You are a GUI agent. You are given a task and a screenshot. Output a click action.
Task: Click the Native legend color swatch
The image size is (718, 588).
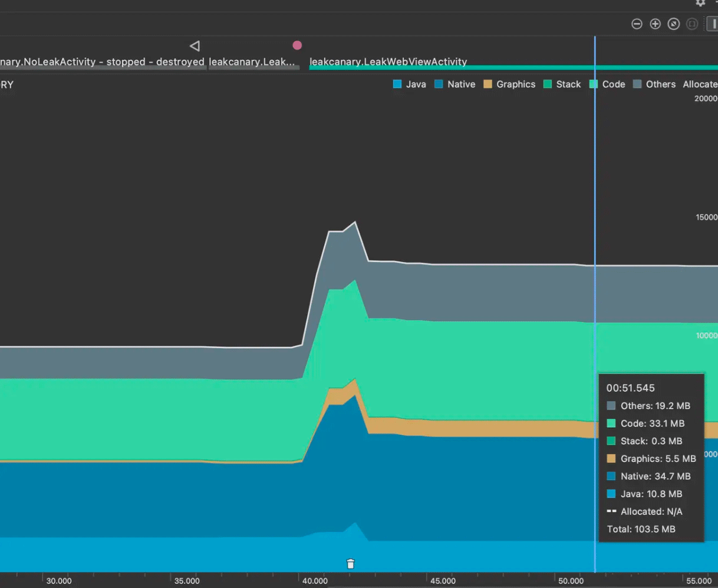pos(439,84)
